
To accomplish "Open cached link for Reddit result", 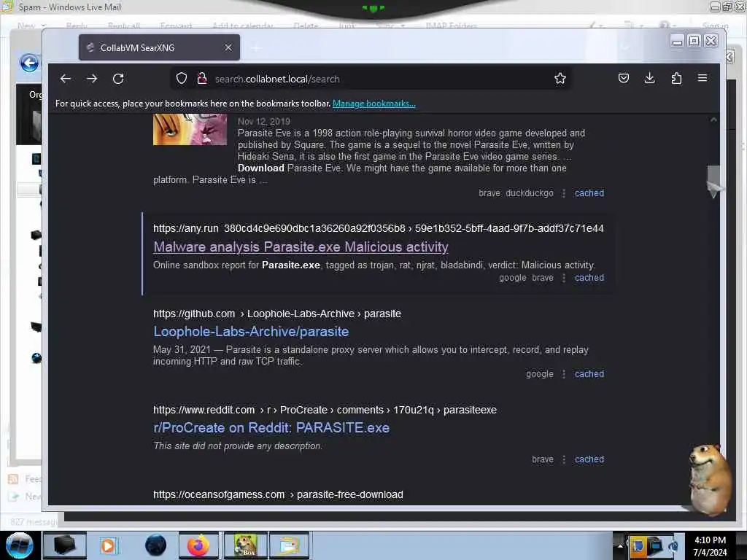I will point(589,459).
